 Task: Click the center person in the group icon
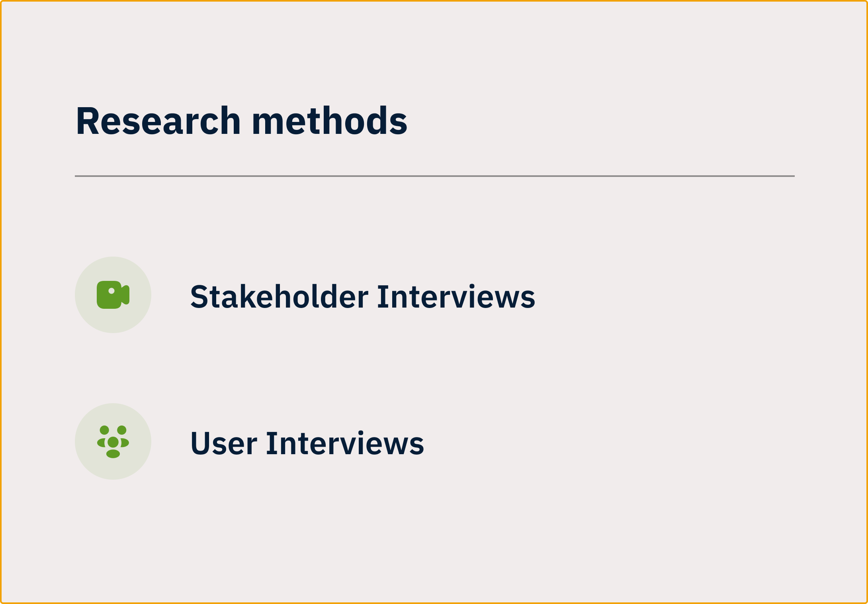tap(113, 442)
